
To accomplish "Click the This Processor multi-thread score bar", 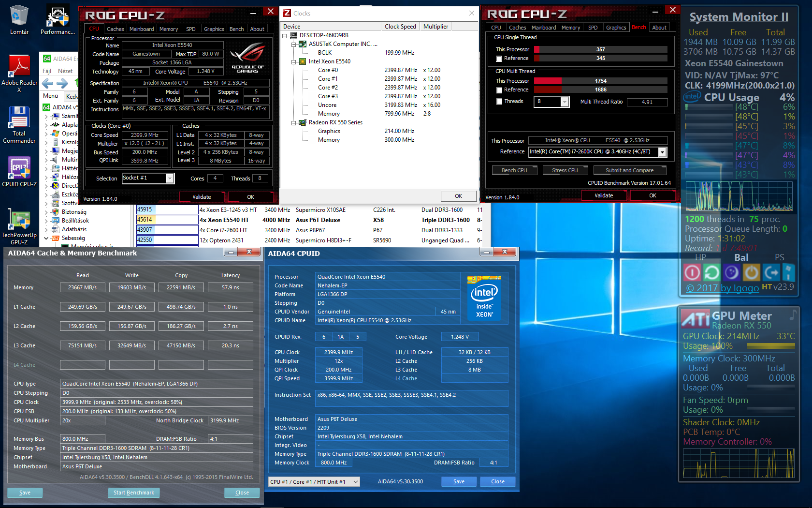I will 601,81.
